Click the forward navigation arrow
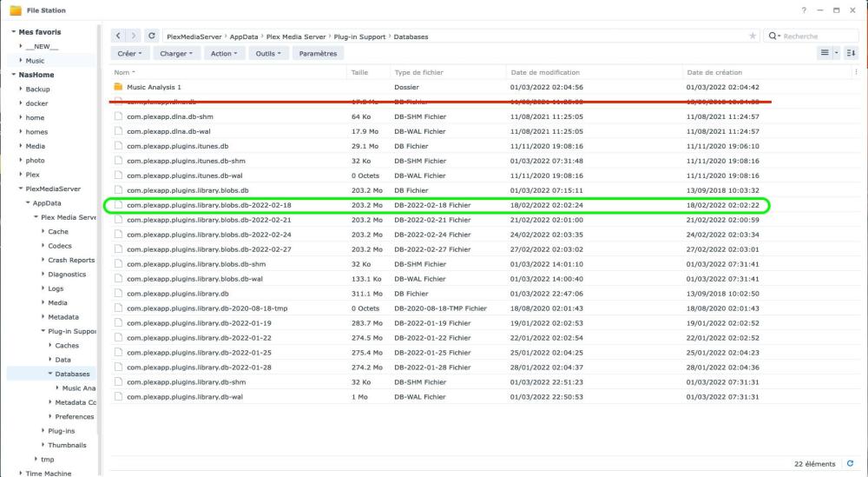The height and width of the screenshot is (477, 868). click(133, 36)
